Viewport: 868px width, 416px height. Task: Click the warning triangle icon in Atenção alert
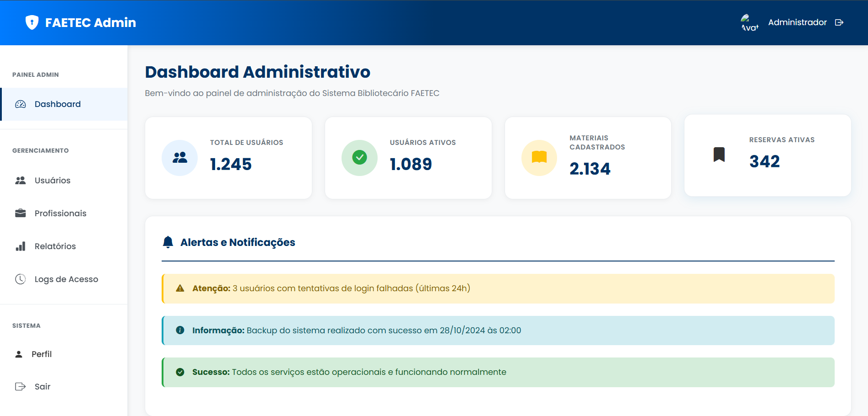pos(180,288)
